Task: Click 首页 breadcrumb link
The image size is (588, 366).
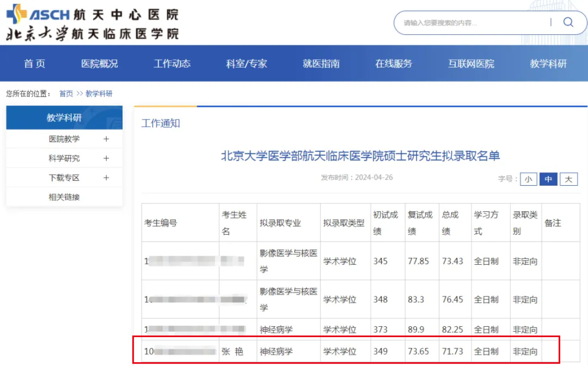Action: 66,94
